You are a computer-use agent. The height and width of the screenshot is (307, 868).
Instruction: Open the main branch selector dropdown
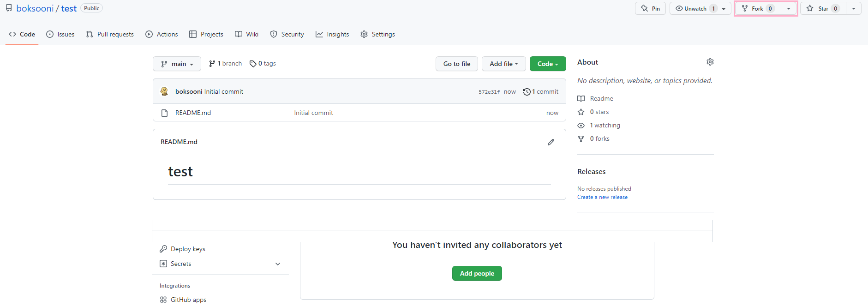[x=177, y=64]
